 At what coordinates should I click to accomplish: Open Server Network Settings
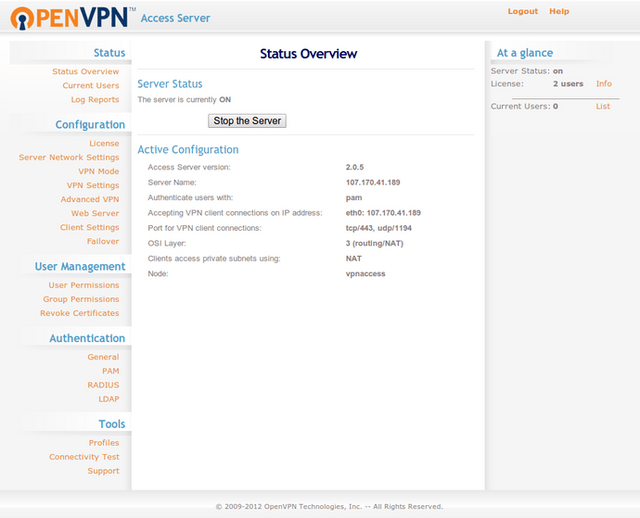tap(69, 157)
